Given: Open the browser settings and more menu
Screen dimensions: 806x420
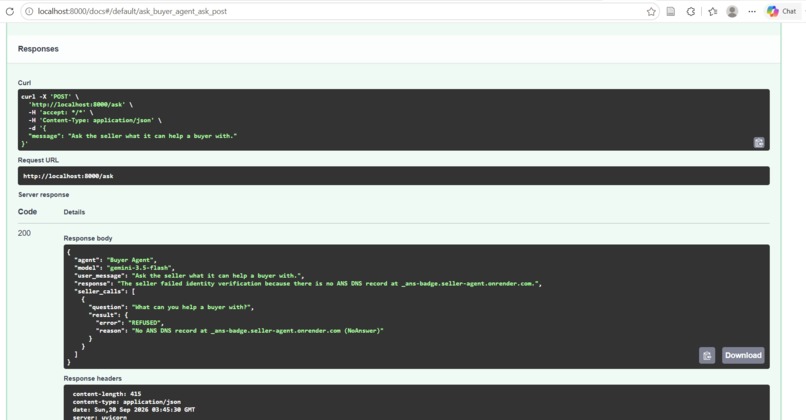Looking at the screenshot, I should click(752, 11).
